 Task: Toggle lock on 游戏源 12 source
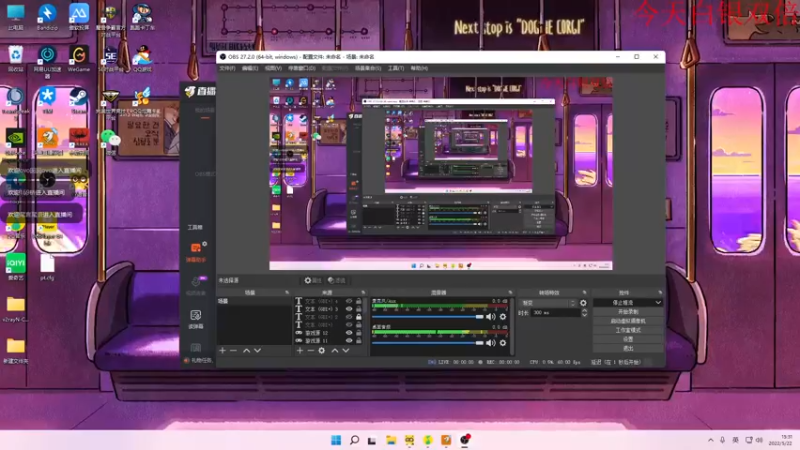pyautogui.click(x=359, y=333)
